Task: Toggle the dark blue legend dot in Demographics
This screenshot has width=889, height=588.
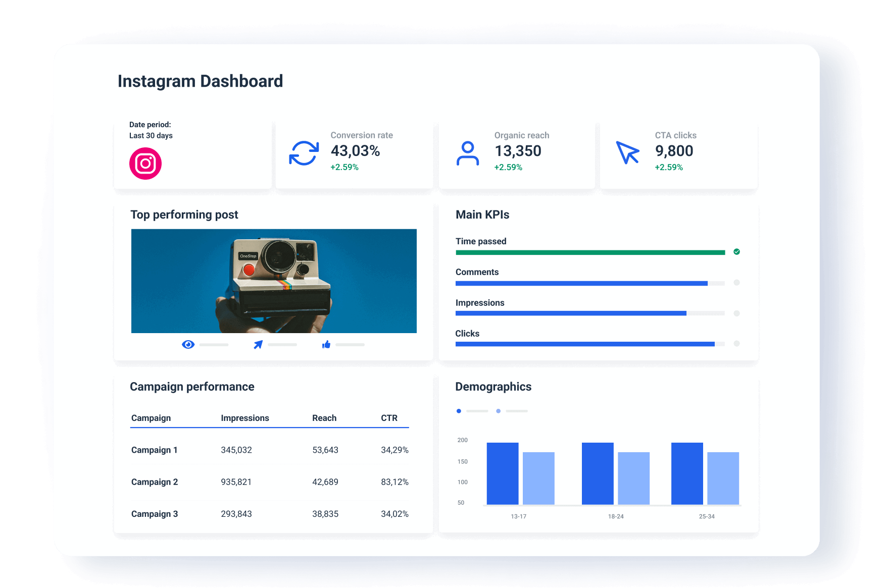Action: 459,411
